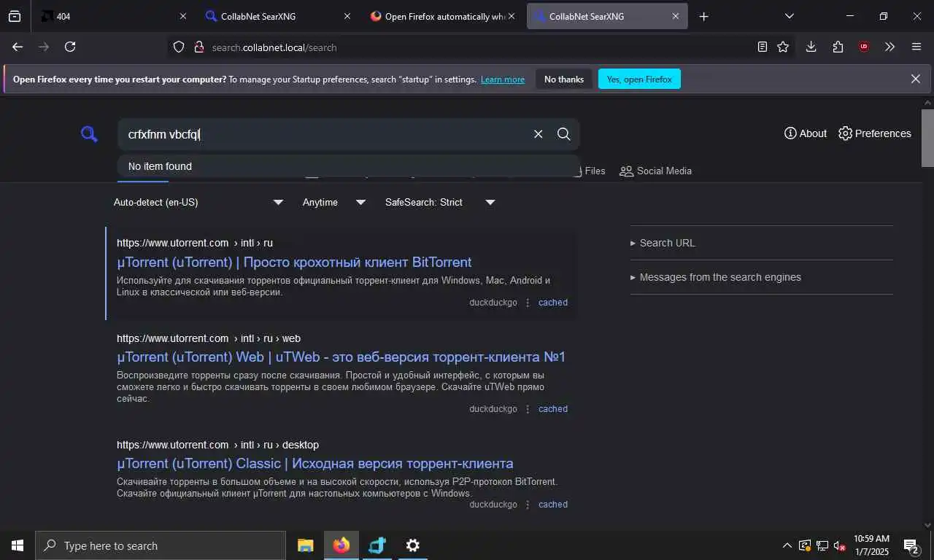Screen dimensions: 934x560
Task: Open Firefox View icon in tab bar
Action: [15, 16]
